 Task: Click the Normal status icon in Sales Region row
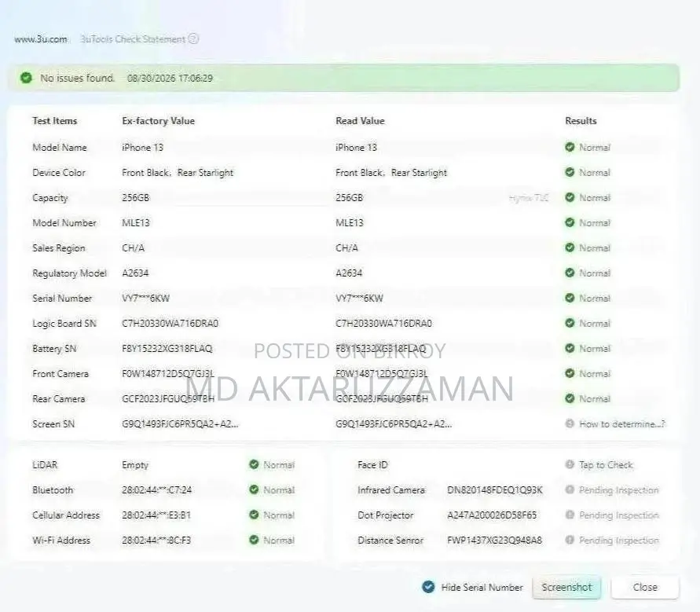tap(570, 247)
